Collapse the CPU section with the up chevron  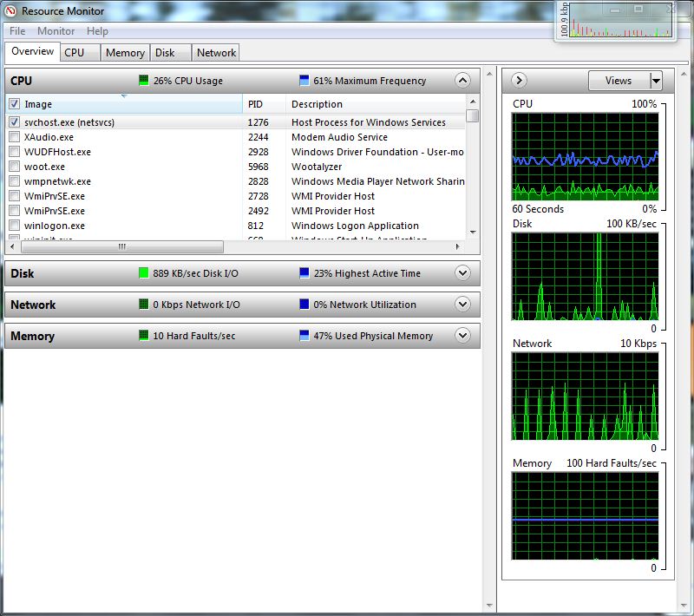click(462, 80)
